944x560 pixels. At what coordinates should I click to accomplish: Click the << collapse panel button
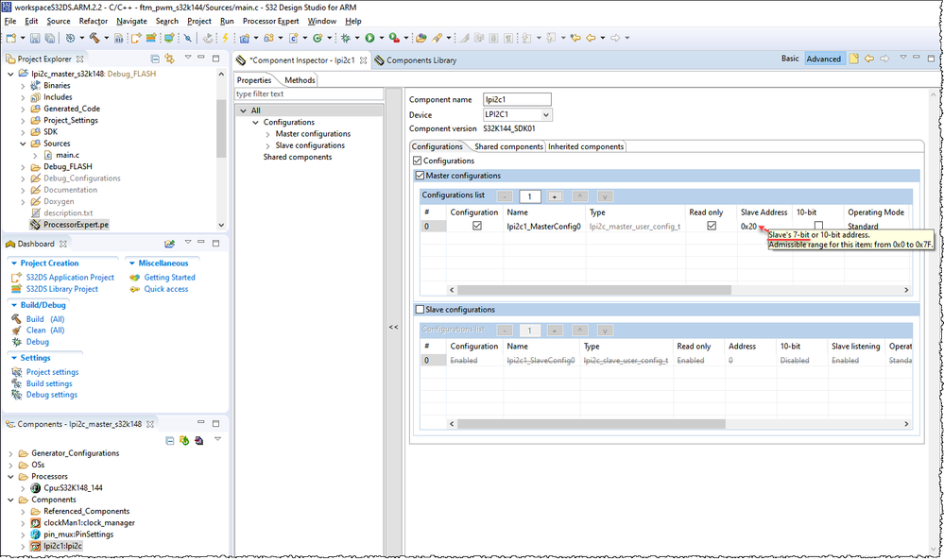click(393, 328)
